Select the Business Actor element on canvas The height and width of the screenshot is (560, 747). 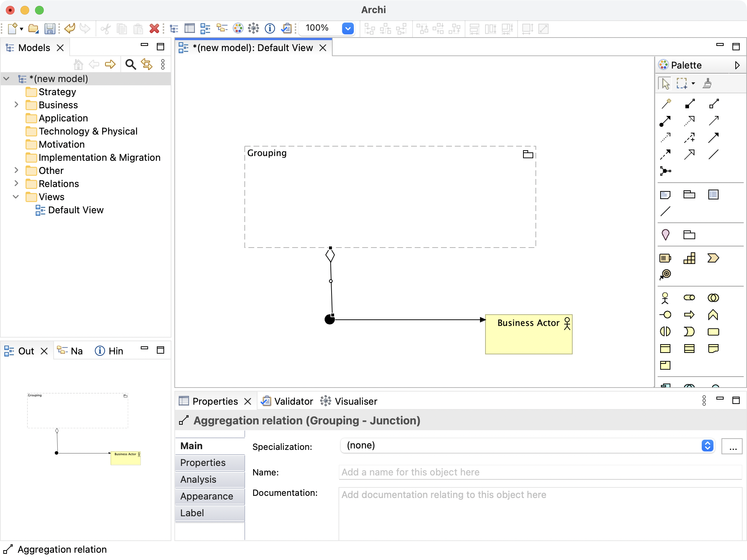[x=529, y=334]
